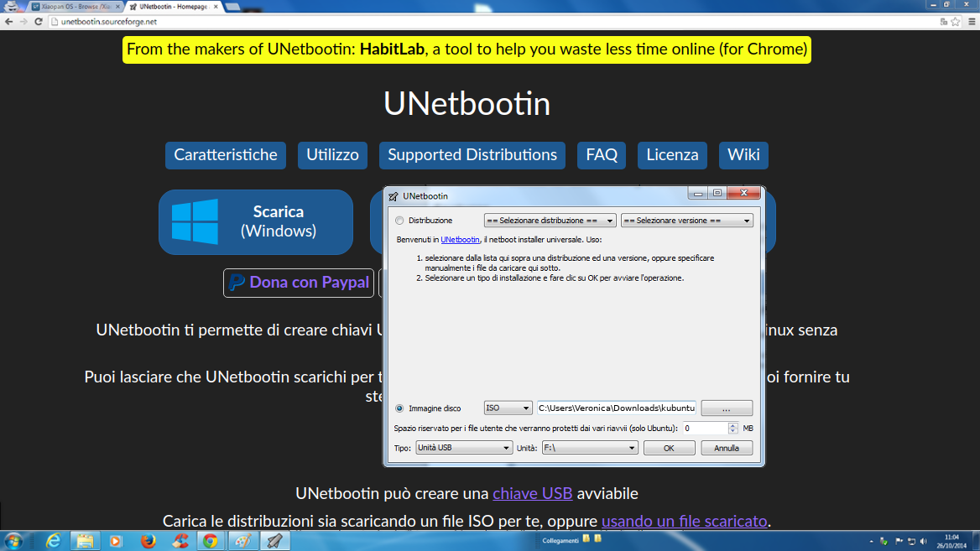Click the first folder in the Collegamenti toolbar
The width and height of the screenshot is (980, 551).
586,538
